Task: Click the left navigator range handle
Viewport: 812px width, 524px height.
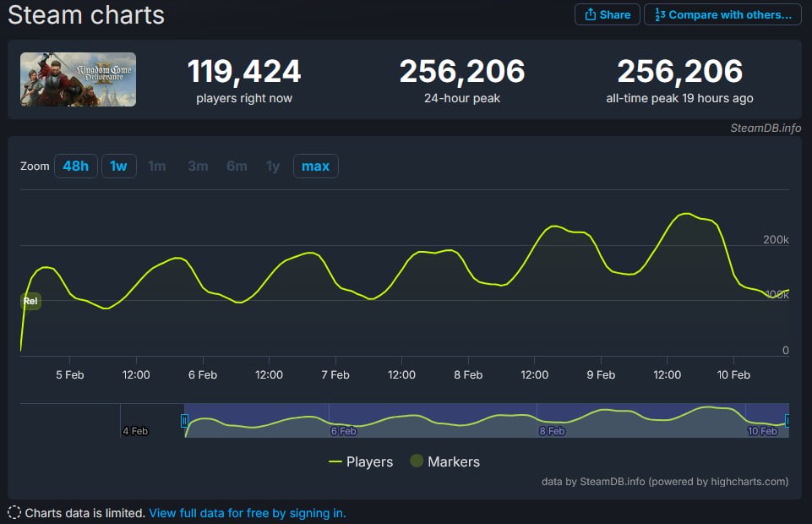Action: pyautogui.click(x=184, y=420)
